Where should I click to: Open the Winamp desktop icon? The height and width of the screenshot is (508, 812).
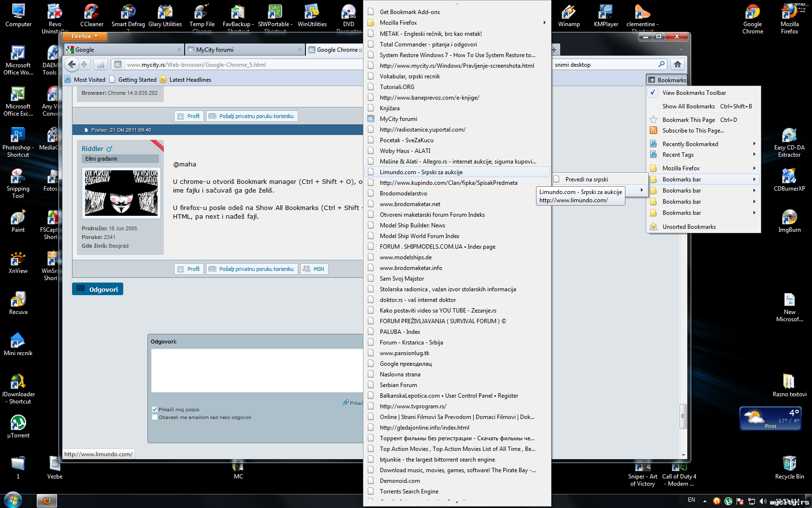pos(569,15)
